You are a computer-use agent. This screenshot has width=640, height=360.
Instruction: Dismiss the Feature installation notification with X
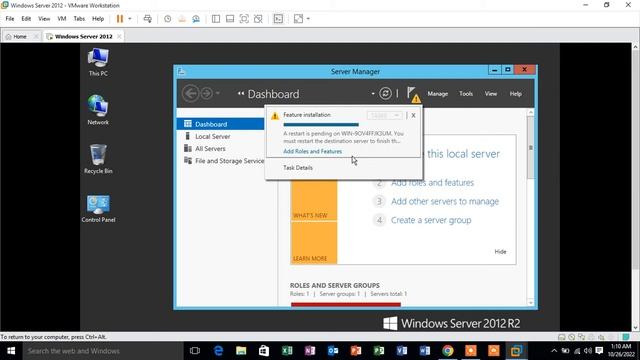coord(413,116)
